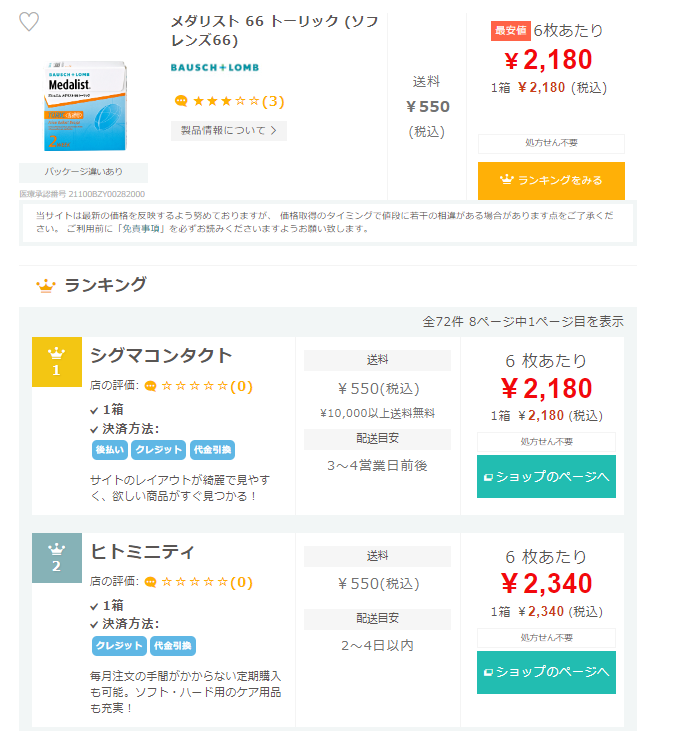Click the gold rank 1 crown badge
The image size is (678, 731).
(57, 361)
